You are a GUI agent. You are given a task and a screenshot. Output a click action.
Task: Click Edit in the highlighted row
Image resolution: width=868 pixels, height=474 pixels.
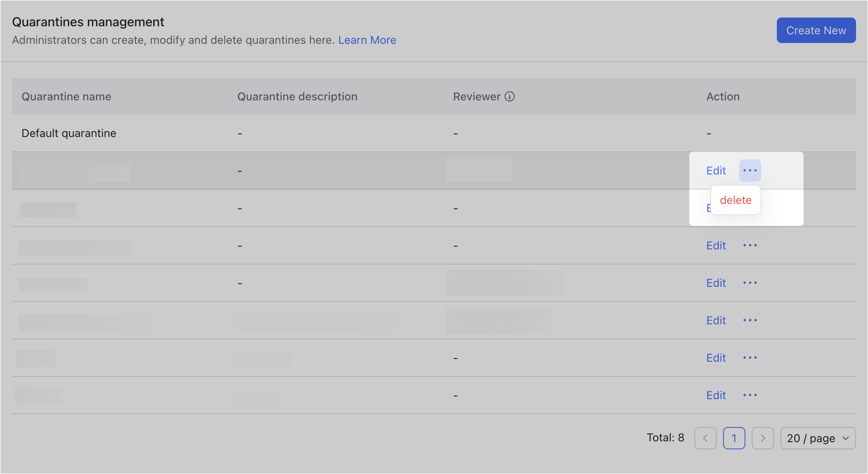point(716,170)
